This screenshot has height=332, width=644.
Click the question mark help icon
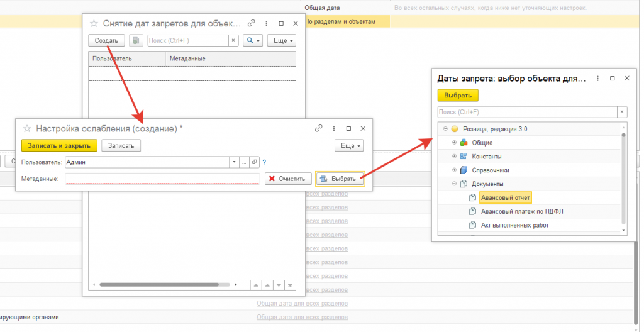point(265,162)
